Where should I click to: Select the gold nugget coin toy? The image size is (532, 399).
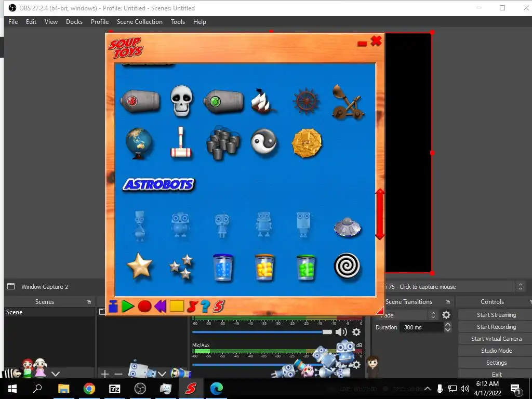coord(307,143)
